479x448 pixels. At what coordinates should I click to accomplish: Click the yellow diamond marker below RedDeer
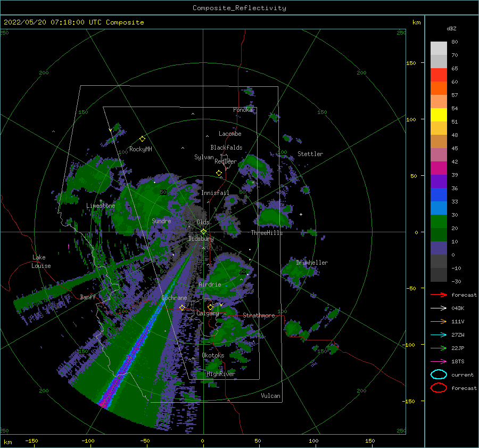click(219, 173)
